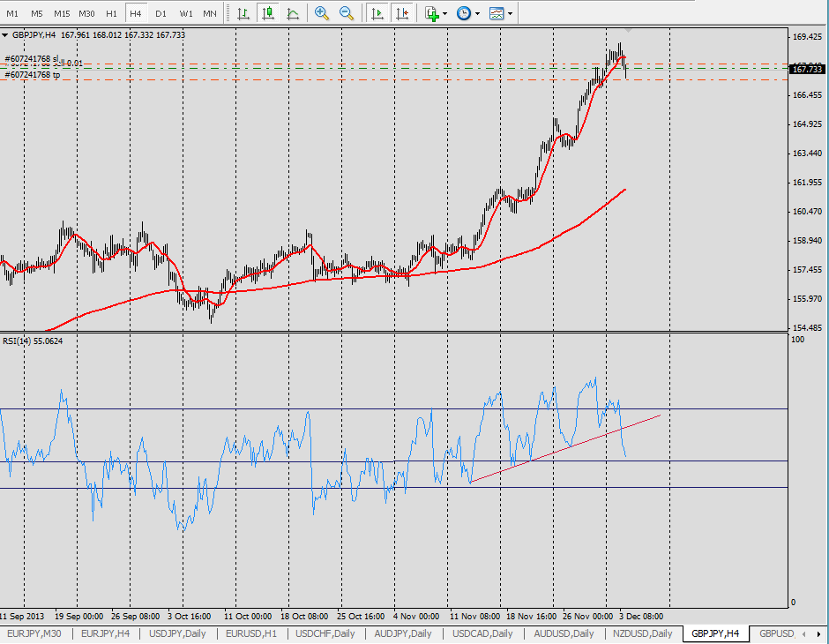Select the M1 timeframe button
This screenshot has height=644, width=829.
click(x=12, y=14)
